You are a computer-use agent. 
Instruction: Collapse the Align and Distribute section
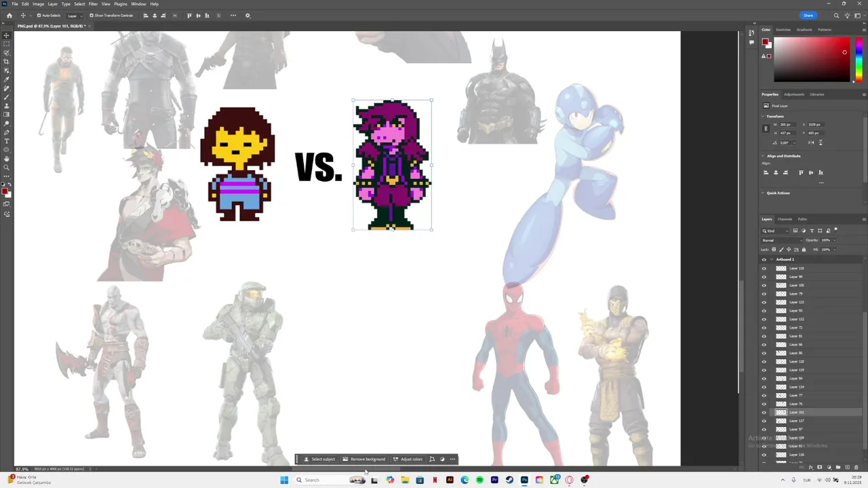(763, 156)
